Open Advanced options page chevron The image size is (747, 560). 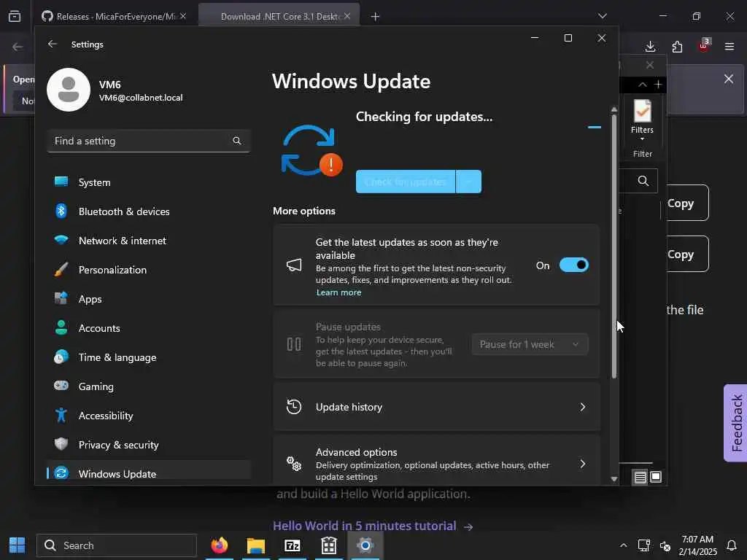point(582,464)
